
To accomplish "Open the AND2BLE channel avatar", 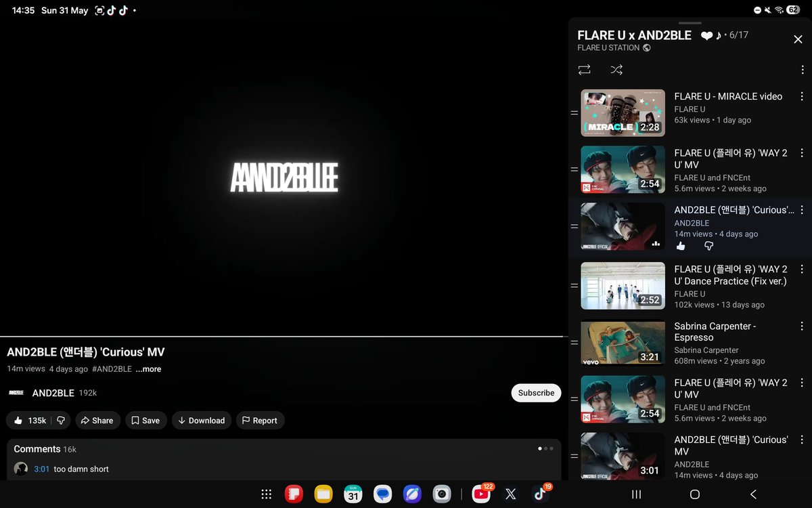I will 16,393.
